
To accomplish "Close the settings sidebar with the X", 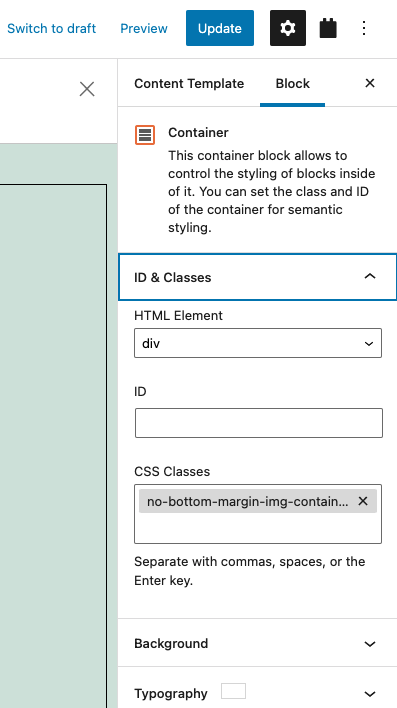I will (x=370, y=83).
